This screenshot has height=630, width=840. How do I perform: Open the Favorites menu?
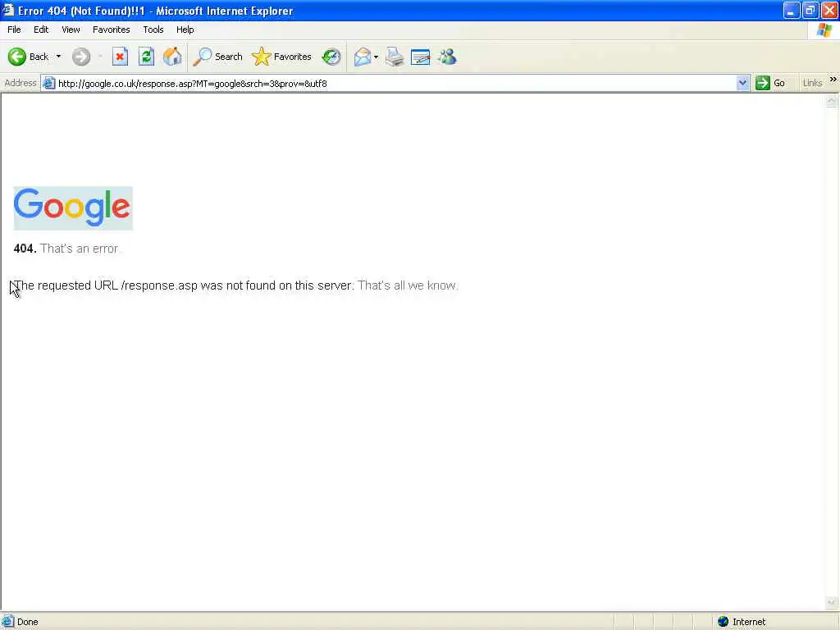tap(111, 30)
